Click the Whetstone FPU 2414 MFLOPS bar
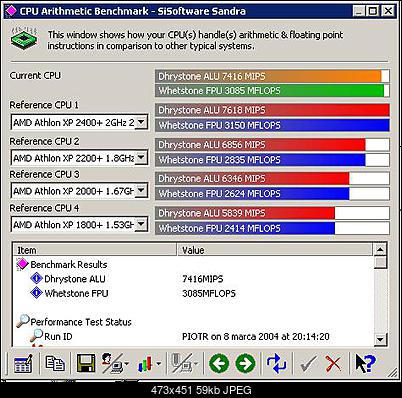Viewport: 402px width, 398px height. click(272, 228)
